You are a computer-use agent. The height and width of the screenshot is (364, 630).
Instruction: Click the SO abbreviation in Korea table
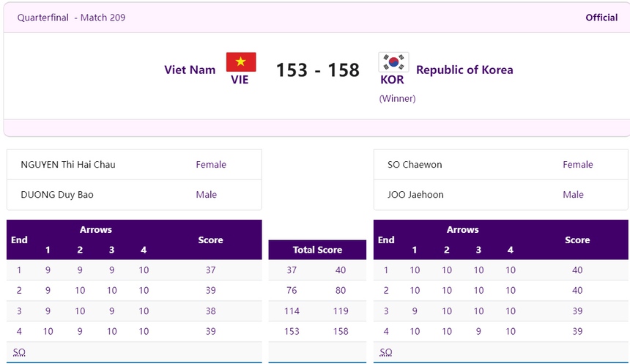(386, 352)
